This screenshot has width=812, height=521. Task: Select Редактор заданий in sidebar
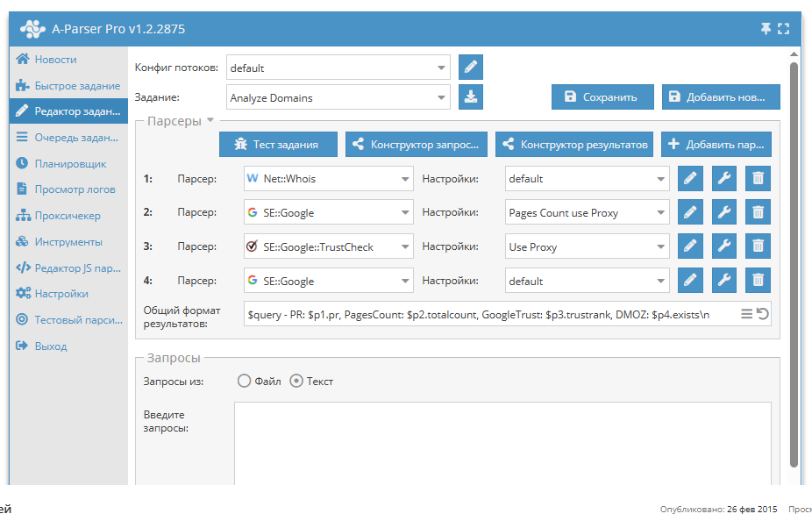point(68,111)
